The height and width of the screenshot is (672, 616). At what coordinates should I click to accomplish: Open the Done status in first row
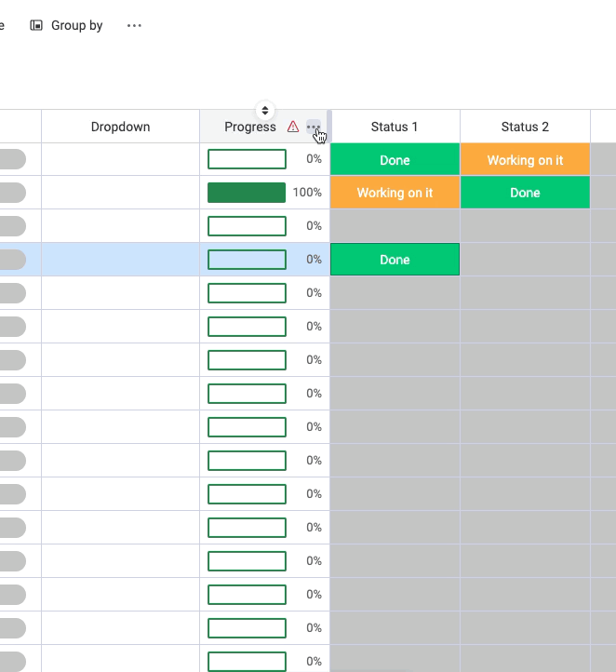pyautogui.click(x=395, y=159)
